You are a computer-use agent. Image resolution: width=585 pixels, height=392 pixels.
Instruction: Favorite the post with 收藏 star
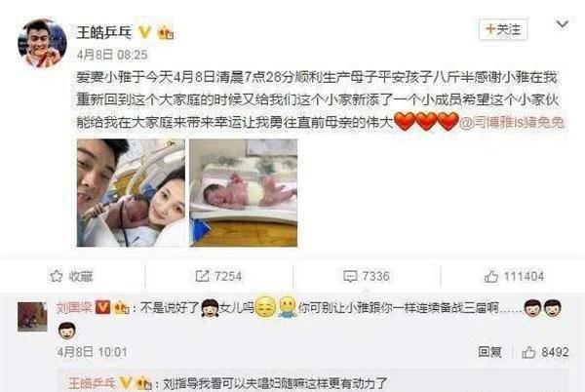(x=71, y=276)
